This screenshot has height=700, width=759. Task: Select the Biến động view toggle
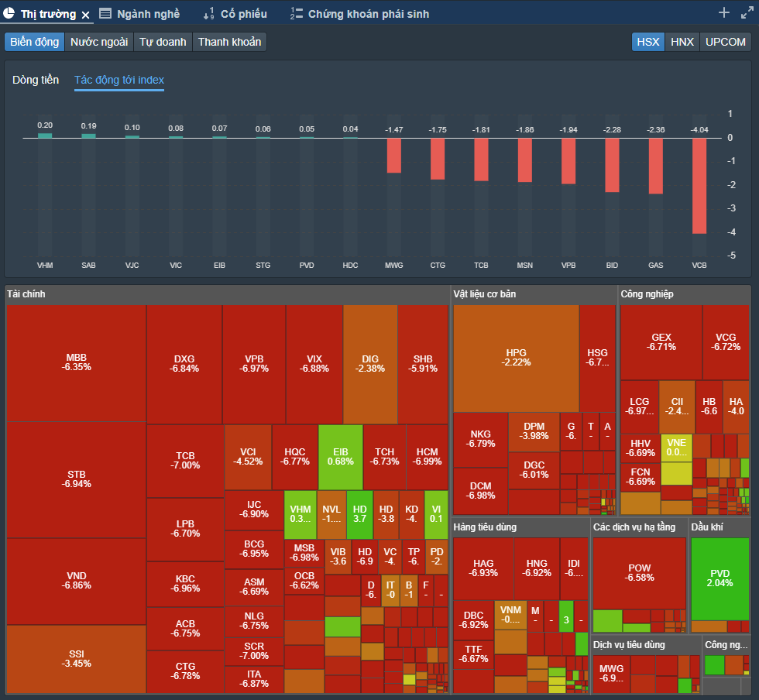35,42
